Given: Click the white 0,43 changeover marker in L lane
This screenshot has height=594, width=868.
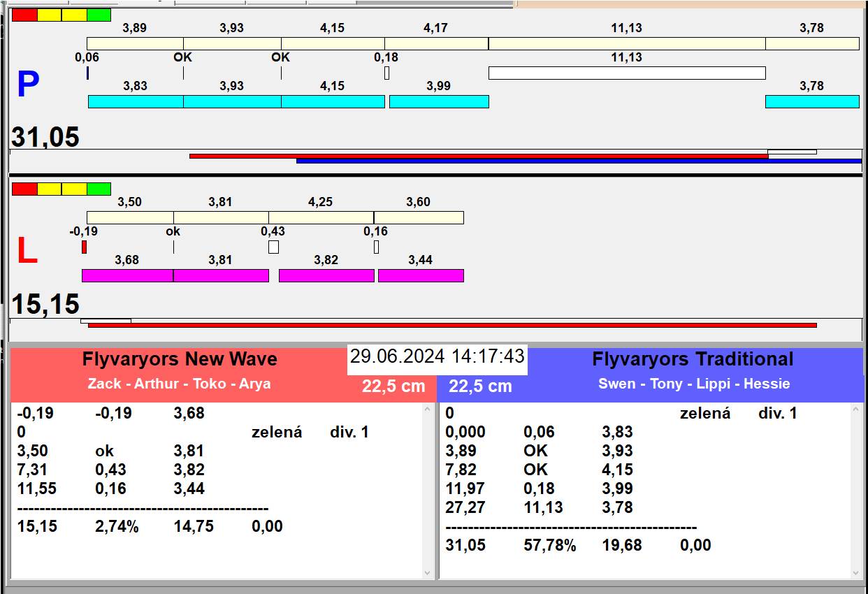Looking at the screenshot, I should point(273,247).
